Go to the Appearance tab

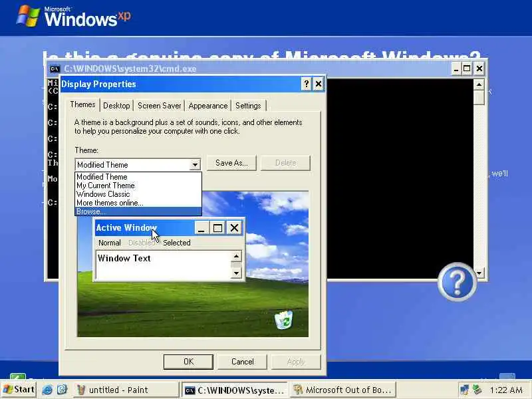(208, 106)
